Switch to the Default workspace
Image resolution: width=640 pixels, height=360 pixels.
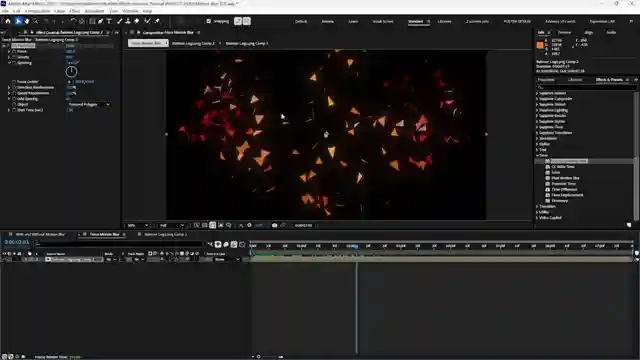coord(301,21)
